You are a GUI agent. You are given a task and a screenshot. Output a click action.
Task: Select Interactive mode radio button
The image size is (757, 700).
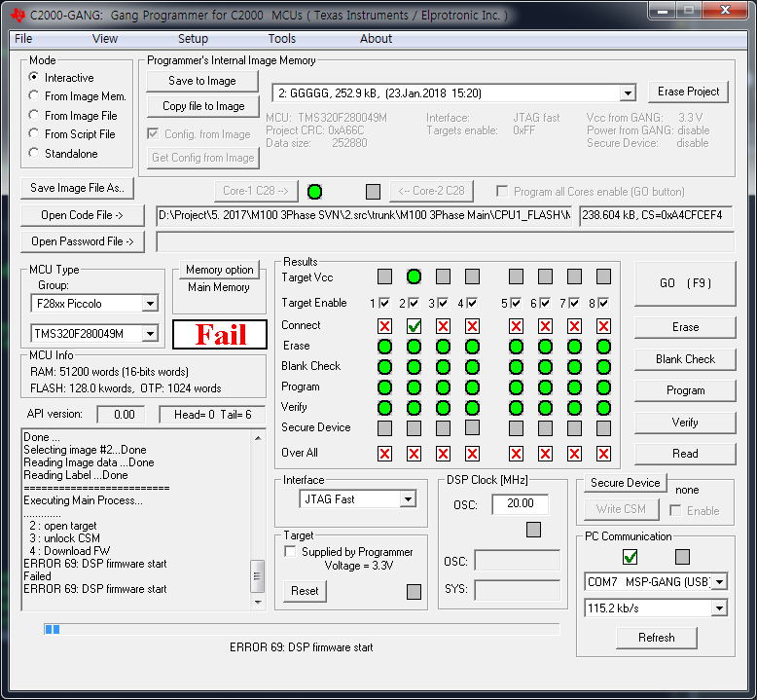point(33,77)
